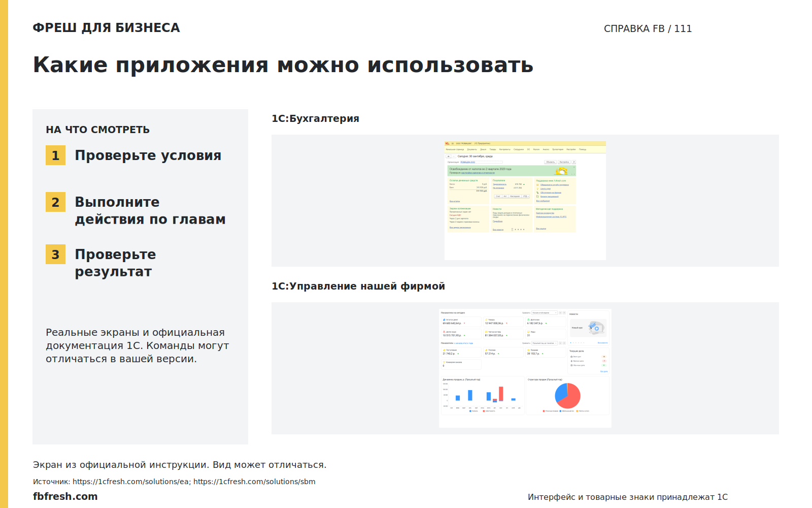Click the step text "Проверьте результат"
The image size is (812, 508).
click(116, 263)
